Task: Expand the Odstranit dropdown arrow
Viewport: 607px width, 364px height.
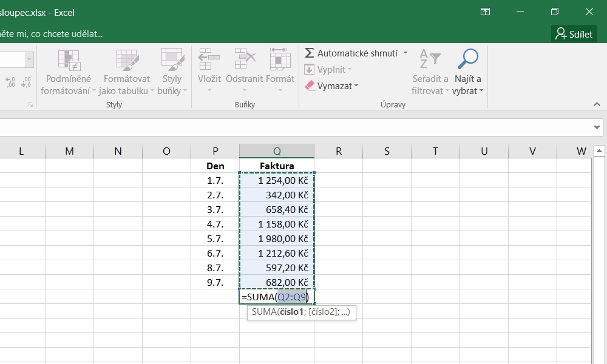Action: (x=244, y=90)
